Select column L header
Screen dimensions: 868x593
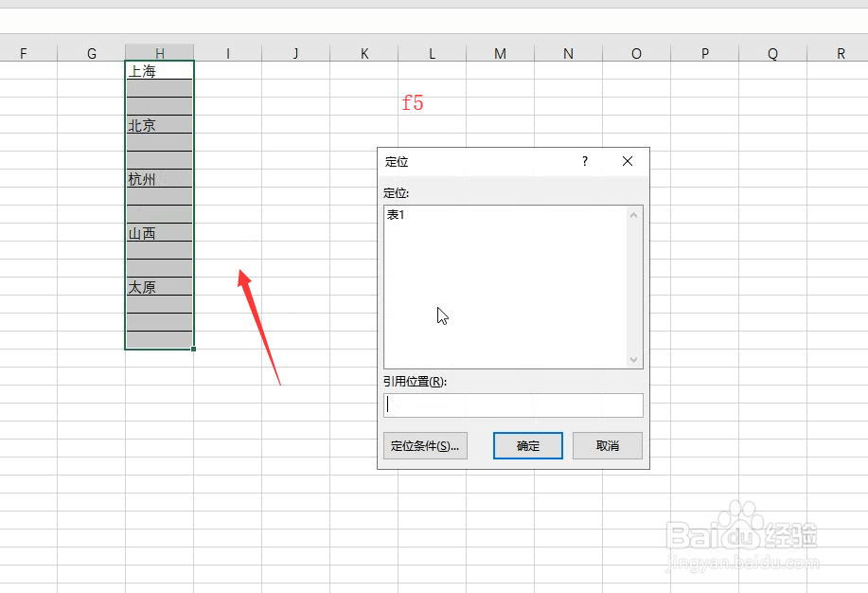(432, 53)
